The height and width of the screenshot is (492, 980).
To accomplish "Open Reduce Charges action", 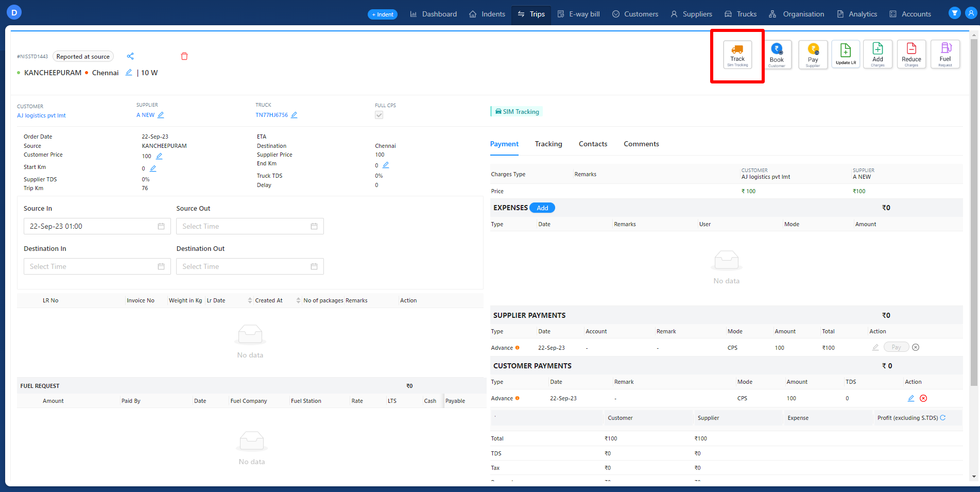I will coord(911,55).
